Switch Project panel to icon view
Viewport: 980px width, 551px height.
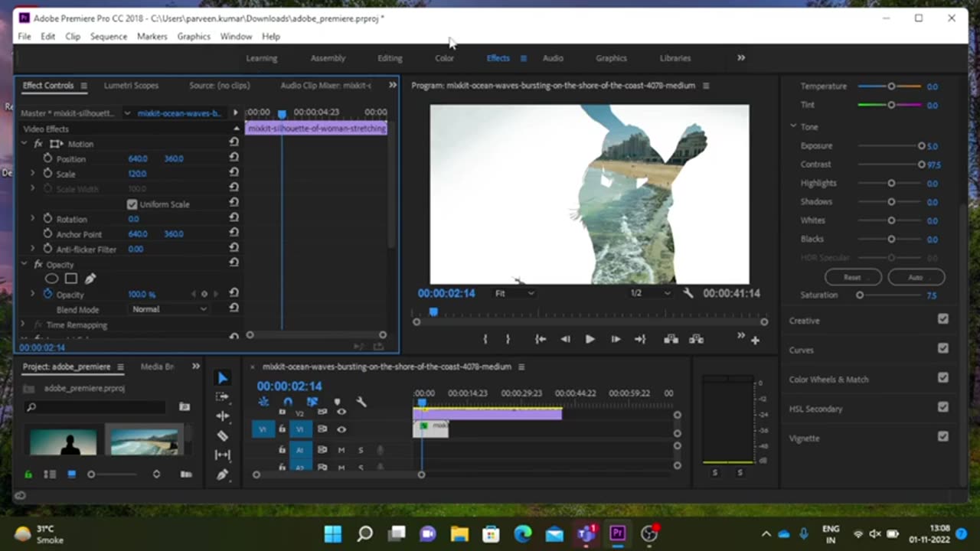(71, 474)
